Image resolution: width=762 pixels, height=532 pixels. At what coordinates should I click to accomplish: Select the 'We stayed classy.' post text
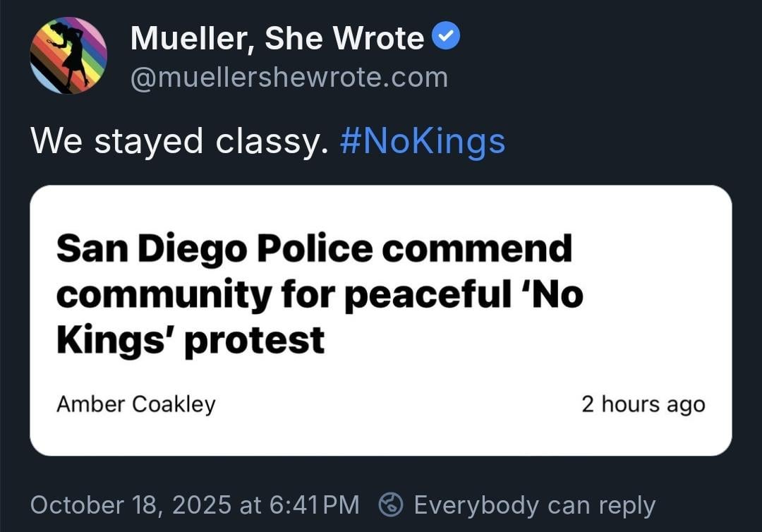coord(180,141)
